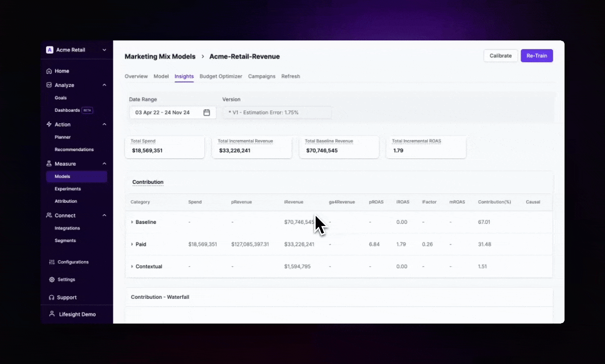The height and width of the screenshot is (364, 605).
Task: Click the ga4Revenue column header
Action: (342, 202)
